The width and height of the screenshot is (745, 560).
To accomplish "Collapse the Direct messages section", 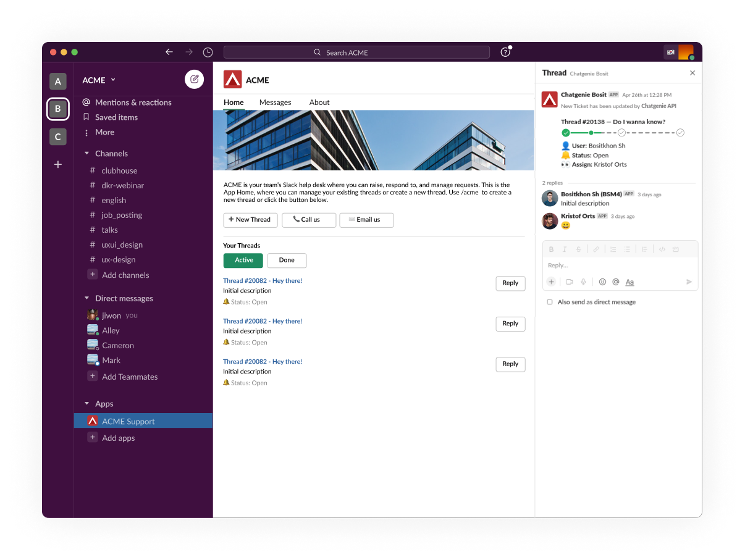I will [x=86, y=298].
